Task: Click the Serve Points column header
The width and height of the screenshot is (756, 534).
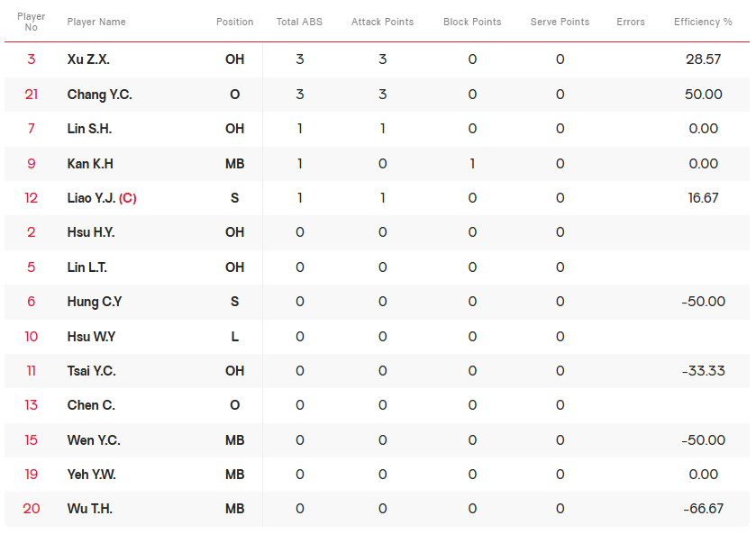Action: [560, 22]
